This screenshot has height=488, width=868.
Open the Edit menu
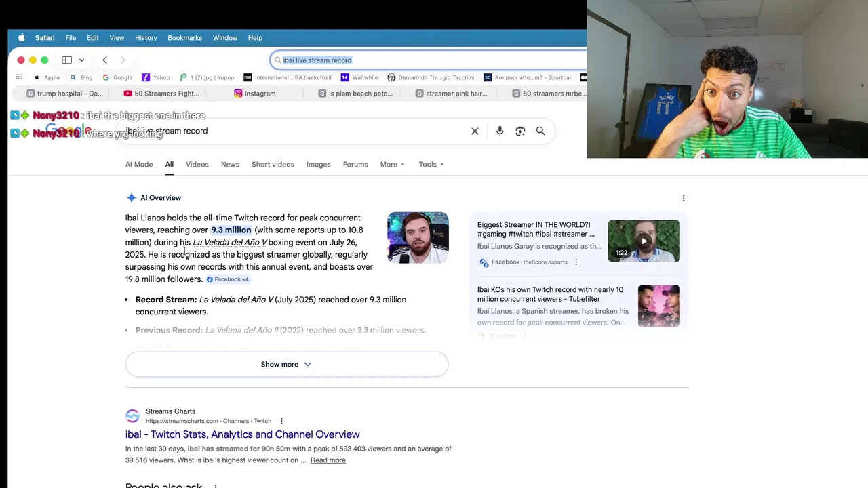point(93,38)
